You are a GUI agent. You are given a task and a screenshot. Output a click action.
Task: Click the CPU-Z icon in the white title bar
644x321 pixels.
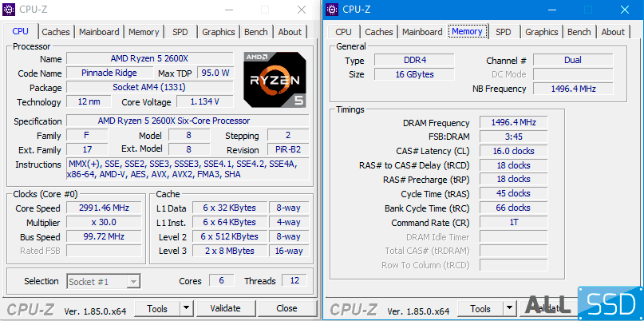tap(9, 10)
